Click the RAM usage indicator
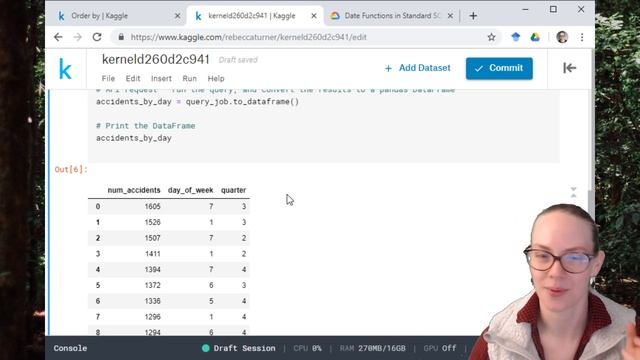Viewport: 640px width, 360px height. (373, 348)
